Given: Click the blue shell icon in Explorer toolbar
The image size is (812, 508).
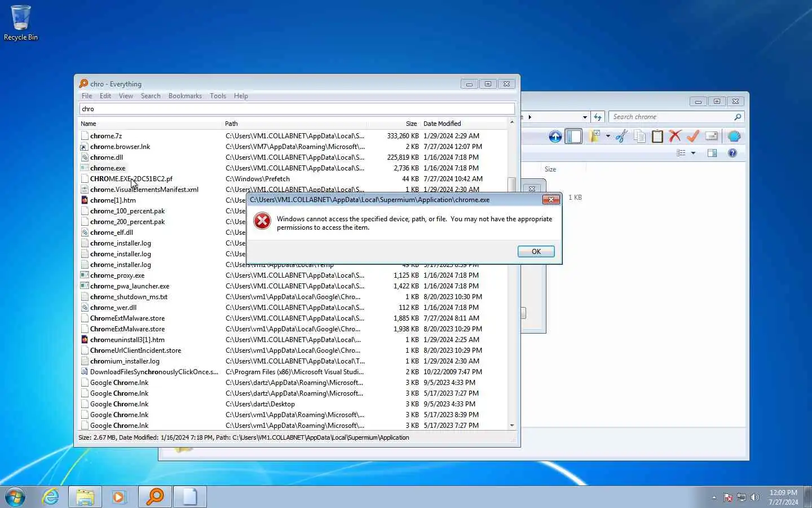Looking at the screenshot, I should click(x=734, y=136).
